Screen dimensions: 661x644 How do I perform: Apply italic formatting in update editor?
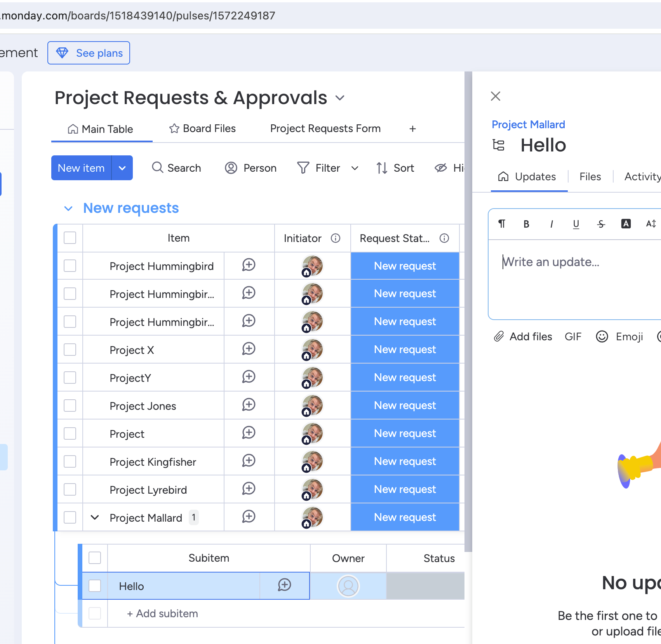(551, 224)
